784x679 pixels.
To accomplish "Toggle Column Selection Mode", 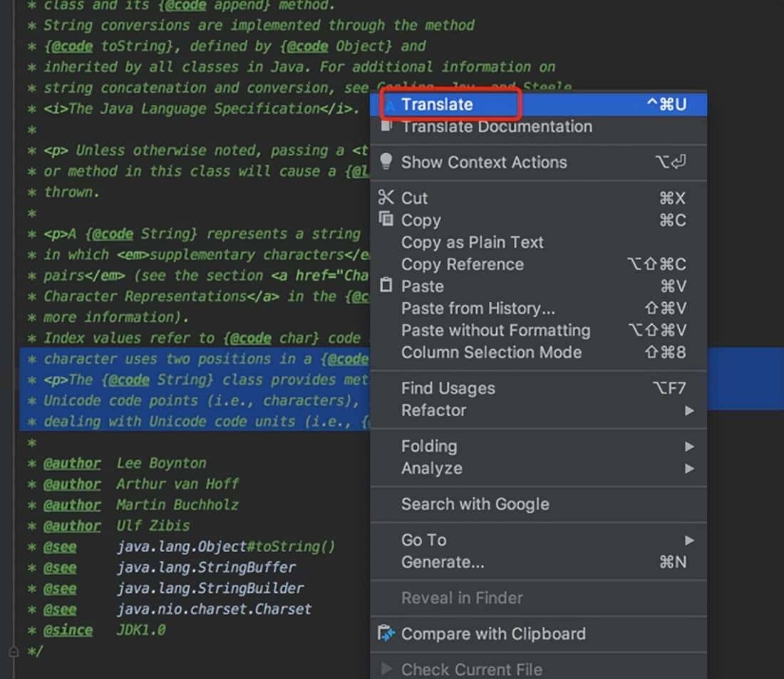I will [x=491, y=352].
